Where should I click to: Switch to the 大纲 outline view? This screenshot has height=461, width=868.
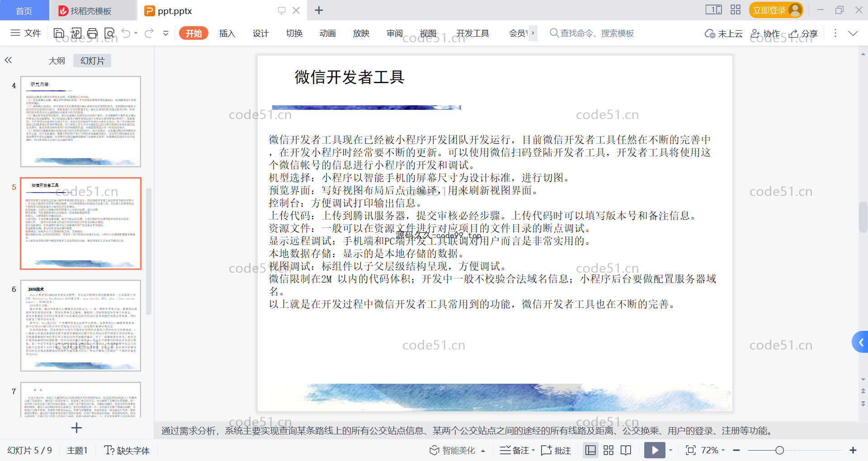click(57, 61)
